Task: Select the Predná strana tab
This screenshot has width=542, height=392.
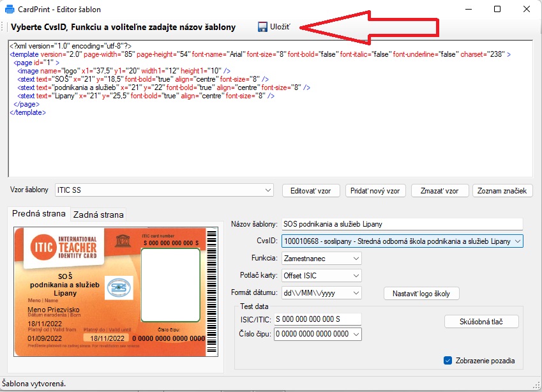Action: 39,214
